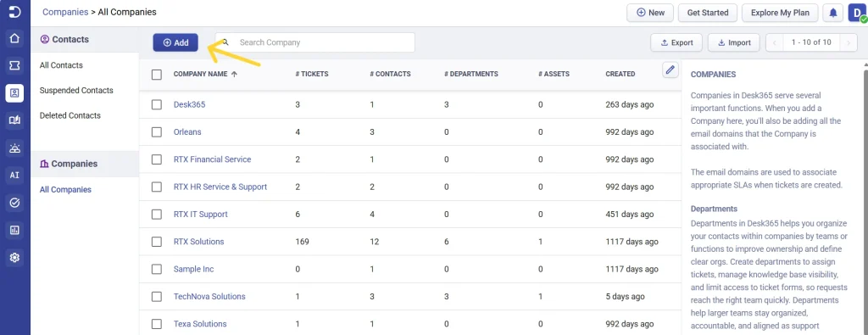Image resolution: width=868 pixels, height=335 pixels.
Task: Open Sample Inc company
Action: pos(194,269)
